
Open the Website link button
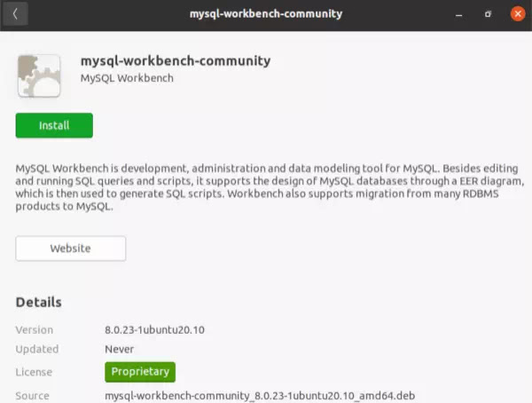[71, 249]
